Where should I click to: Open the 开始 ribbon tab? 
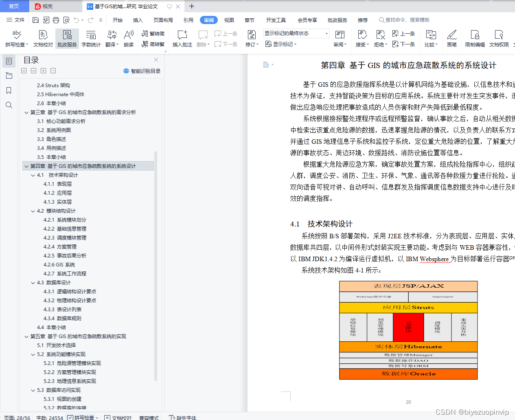click(118, 20)
